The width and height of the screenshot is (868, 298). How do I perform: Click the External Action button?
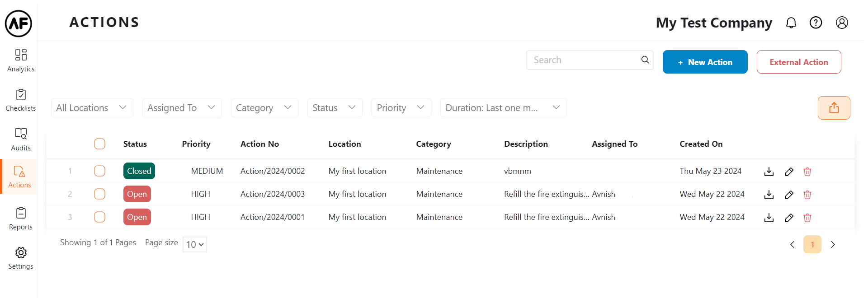coord(798,62)
